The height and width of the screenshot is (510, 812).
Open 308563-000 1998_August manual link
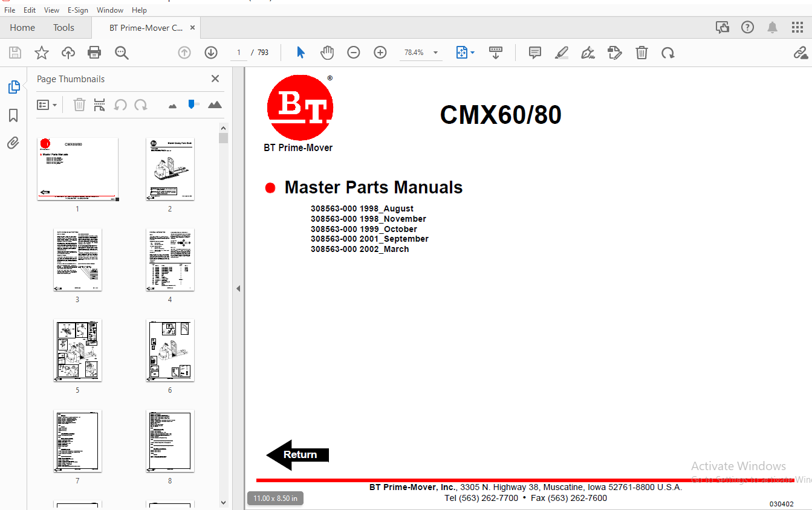(x=362, y=208)
